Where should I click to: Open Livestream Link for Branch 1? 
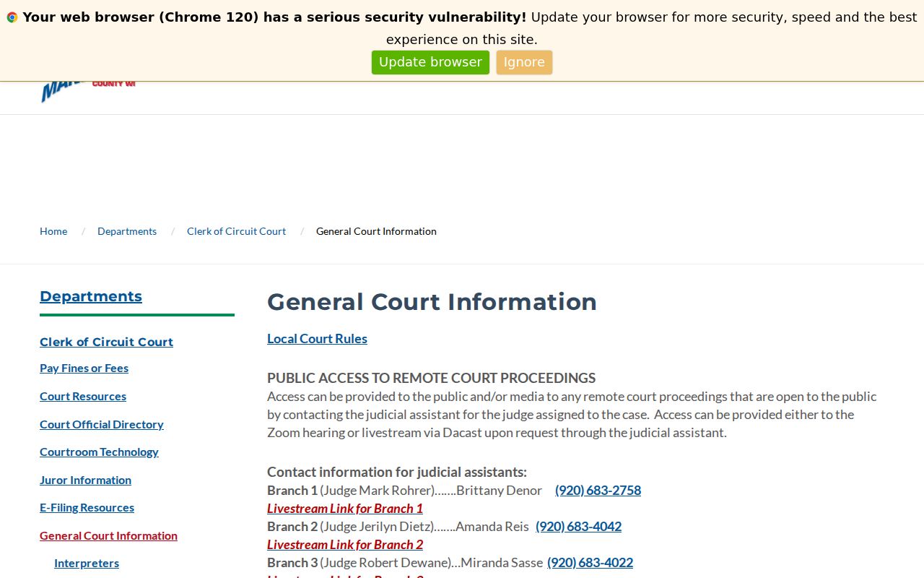(345, 509)
